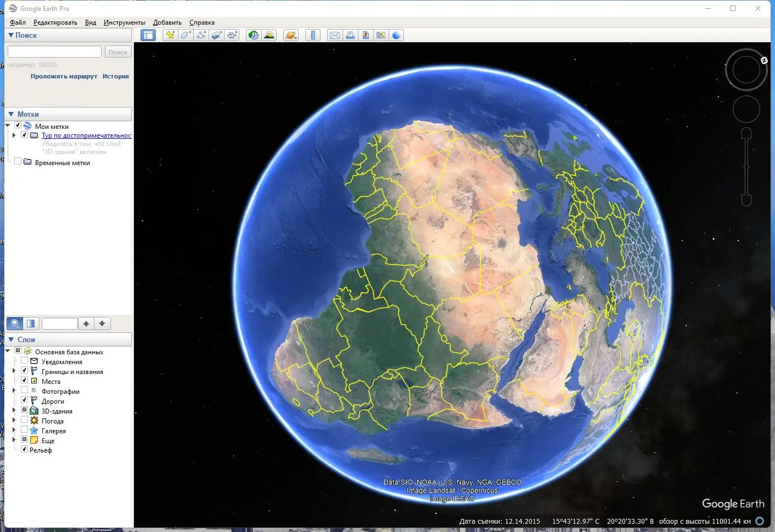Screen dimensions: 775x532
Task: Open the Инструменты menu
Action: [125, 22]
